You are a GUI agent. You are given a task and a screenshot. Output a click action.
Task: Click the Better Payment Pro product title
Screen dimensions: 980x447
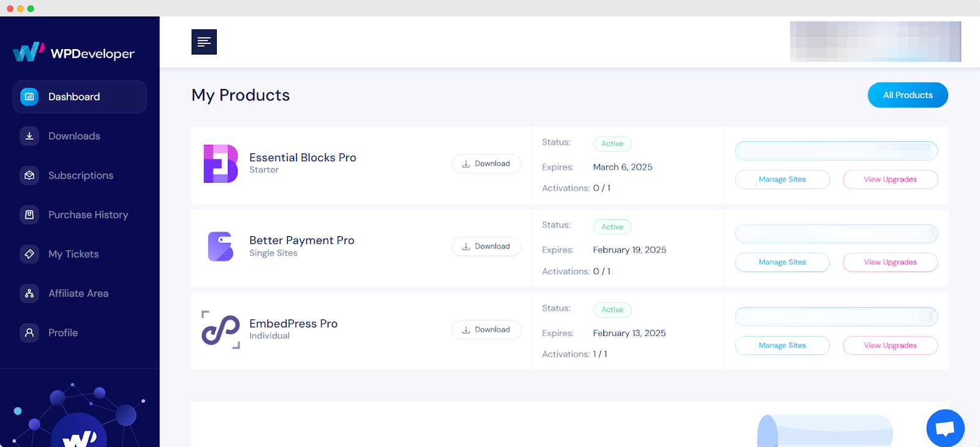click(x=302, y=240)
